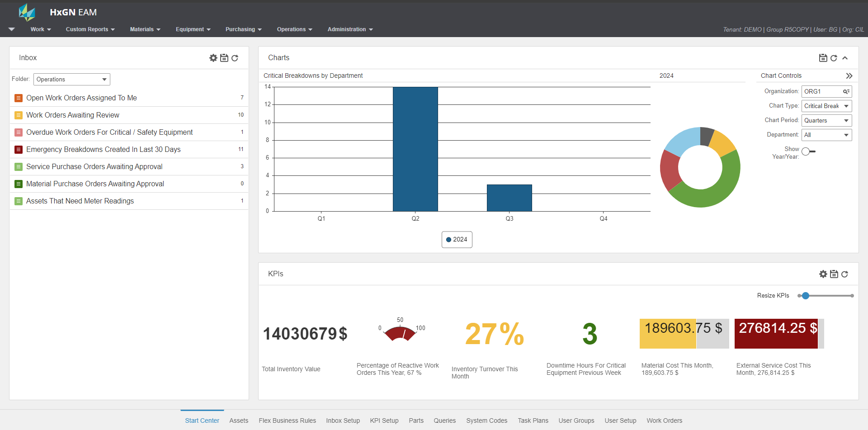
Task: Expand the Department dropdown
Action: pyautogui.click(x=826, y=135)
